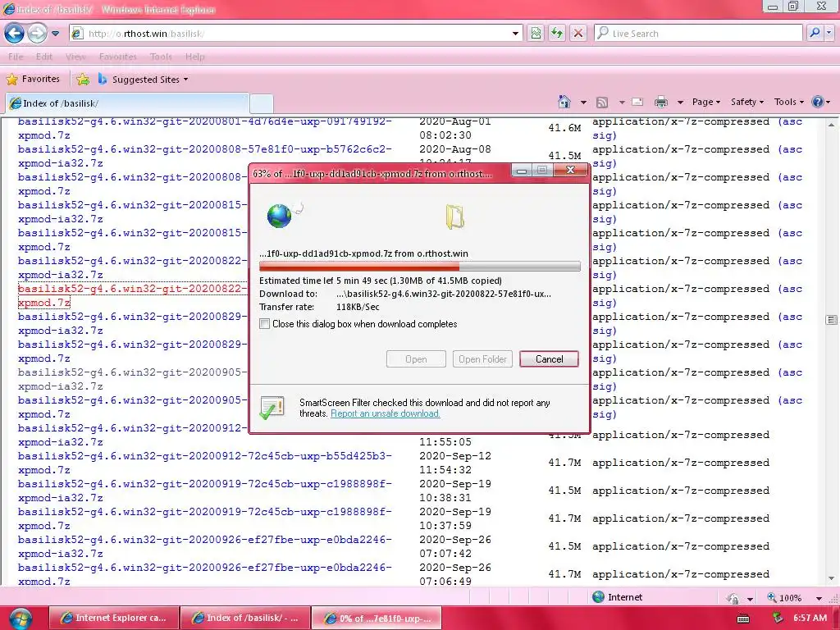Click the browser Back arrow button
Image resolution: width=840 pixels, height=630 pixels.
point(15,33)
